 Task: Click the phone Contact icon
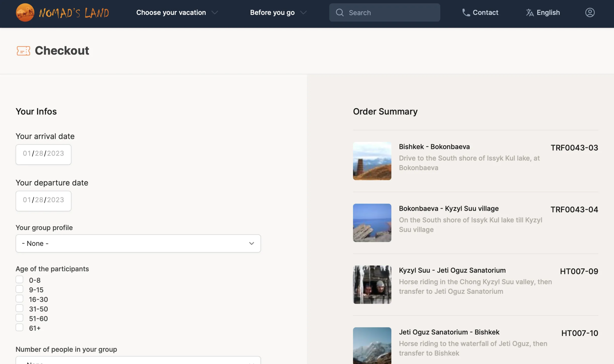point(465,12)
